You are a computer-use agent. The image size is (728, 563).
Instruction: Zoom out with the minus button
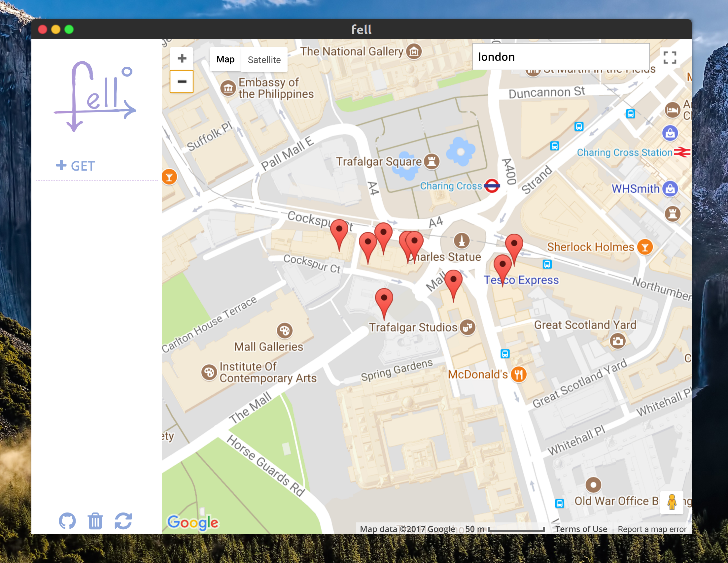pos(182,81)
